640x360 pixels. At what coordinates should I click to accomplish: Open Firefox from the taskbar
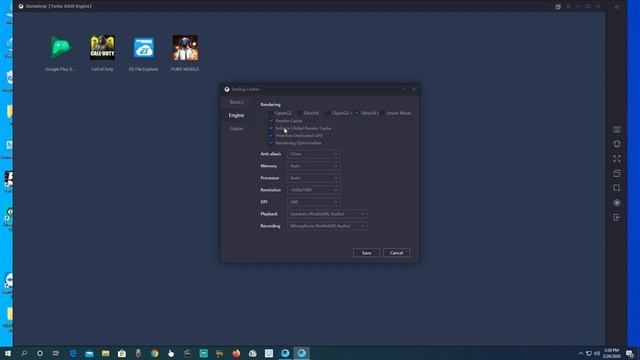(x=236, y=353)
